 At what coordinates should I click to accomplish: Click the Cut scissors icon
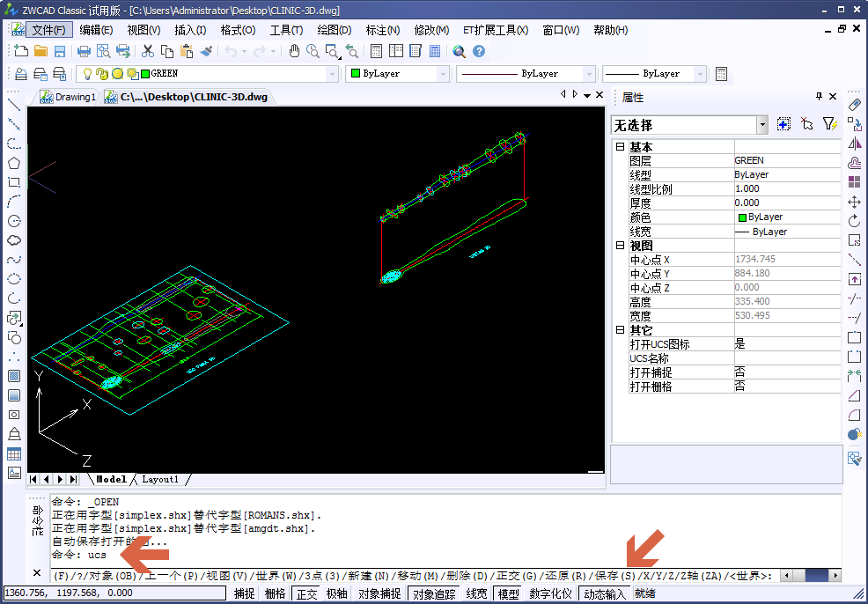tap(148, 52)
